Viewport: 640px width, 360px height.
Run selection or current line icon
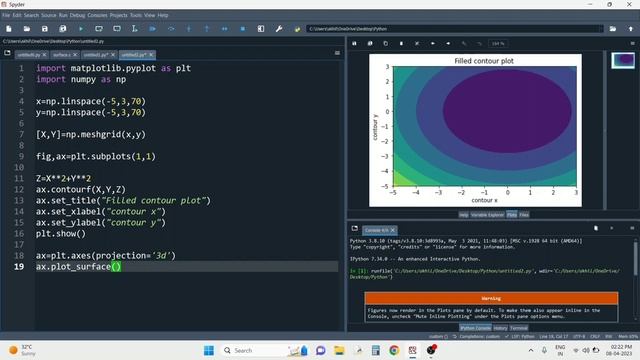(x=134, y=29)
